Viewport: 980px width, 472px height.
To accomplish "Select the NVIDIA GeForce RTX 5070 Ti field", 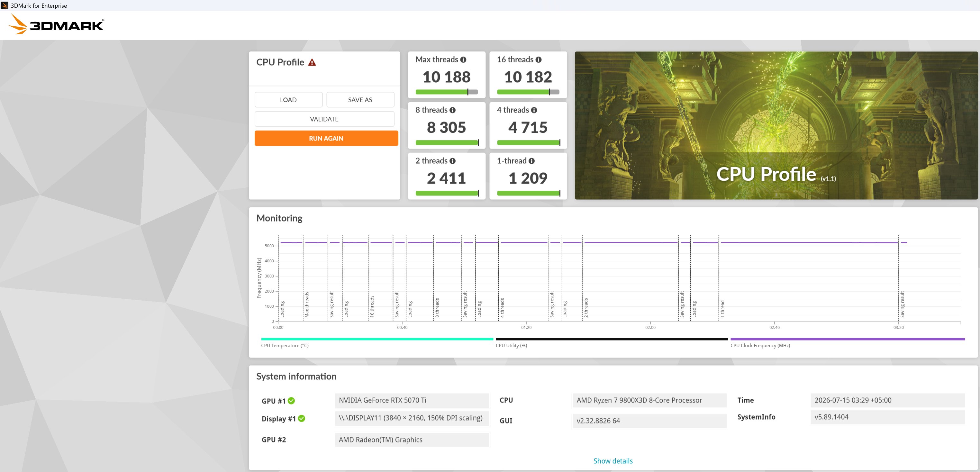I will pyautogui.click(x=412, y=401).
